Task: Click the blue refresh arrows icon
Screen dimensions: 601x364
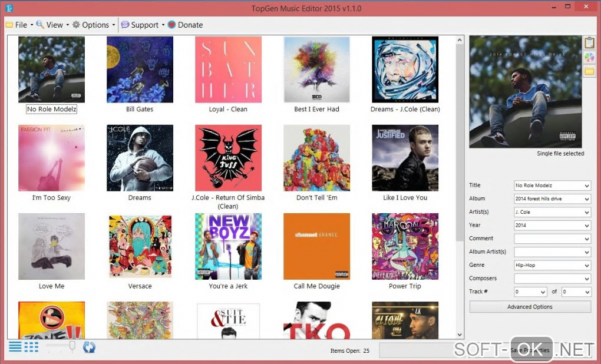Action: pos(89,348)
